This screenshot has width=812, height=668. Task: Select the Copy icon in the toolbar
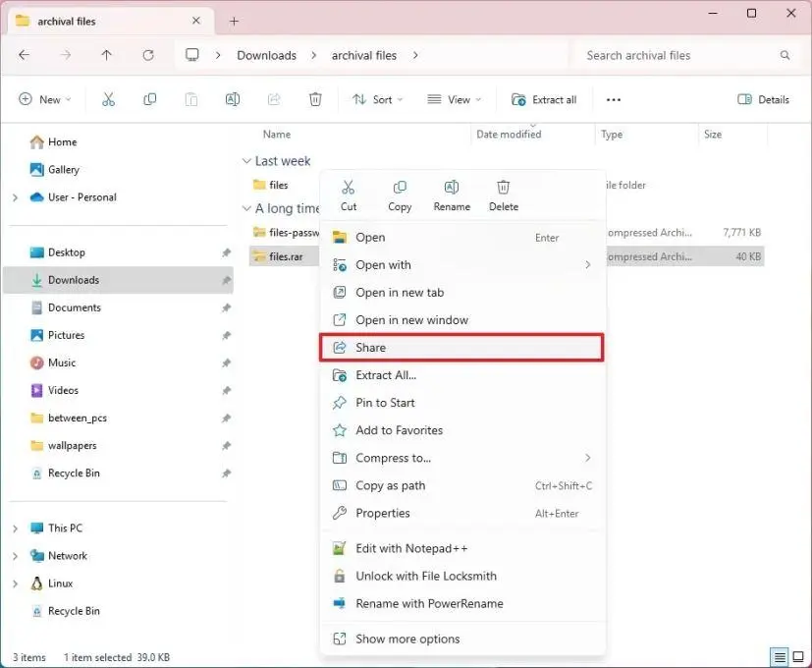click(149, 99)
